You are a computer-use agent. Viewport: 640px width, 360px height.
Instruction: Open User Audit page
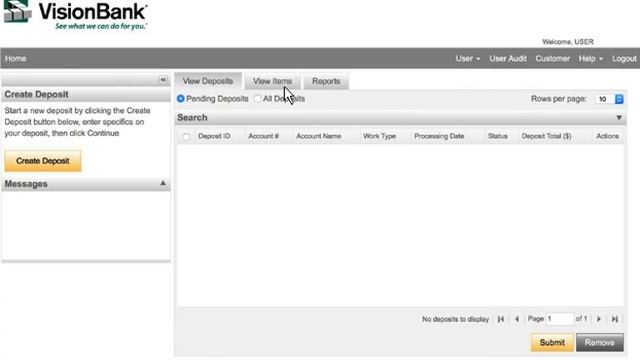(x=508, y=59)
